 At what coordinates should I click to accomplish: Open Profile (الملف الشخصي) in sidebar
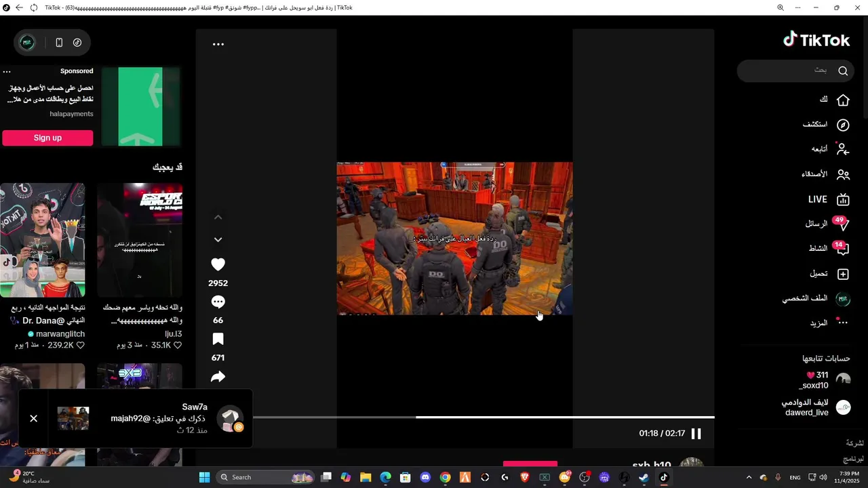[816, 299]
